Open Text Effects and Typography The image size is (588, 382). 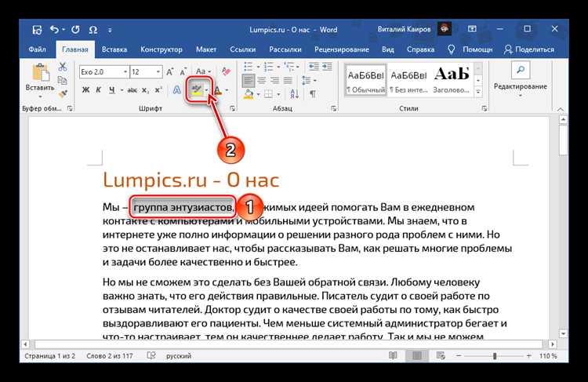click(176, 90)
